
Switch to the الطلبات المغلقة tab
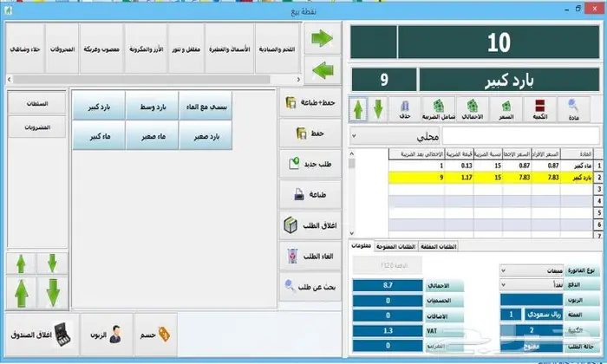438,246
